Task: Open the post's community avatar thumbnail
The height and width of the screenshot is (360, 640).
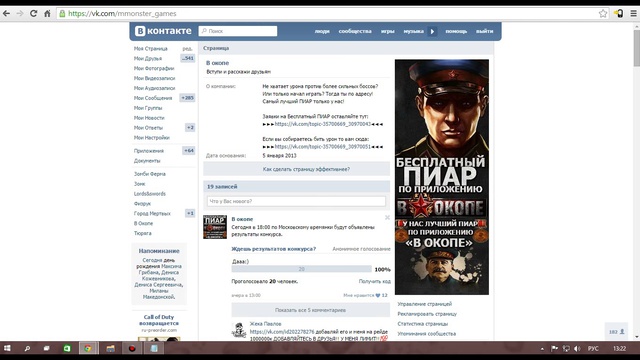Action: coord(215,227)
